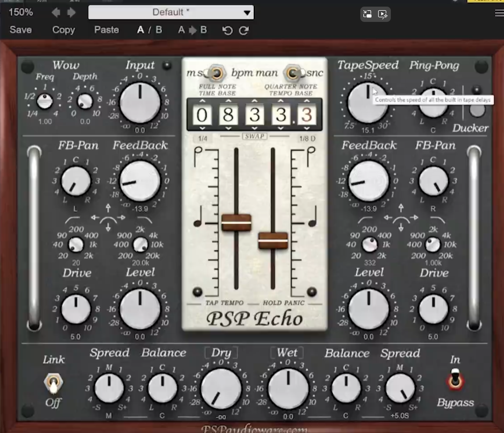Click the band-pass curve icon in right delay section

[401, 221]
